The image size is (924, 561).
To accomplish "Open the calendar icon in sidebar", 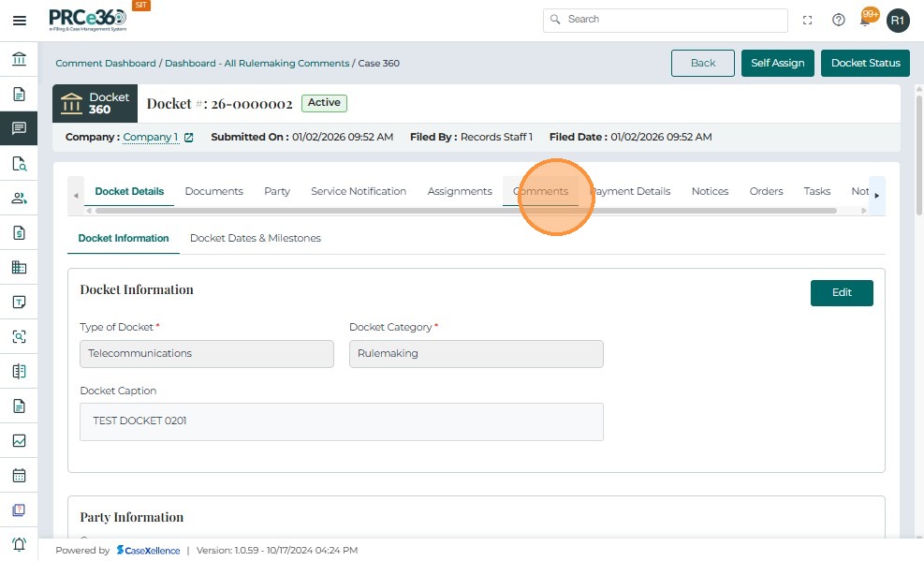I will (19, 475).
